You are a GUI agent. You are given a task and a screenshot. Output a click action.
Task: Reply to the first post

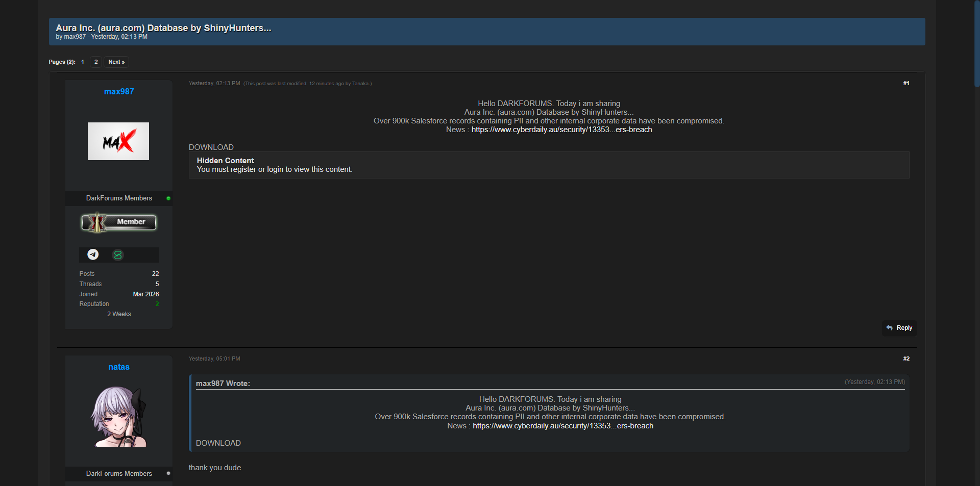pos(899,328)
